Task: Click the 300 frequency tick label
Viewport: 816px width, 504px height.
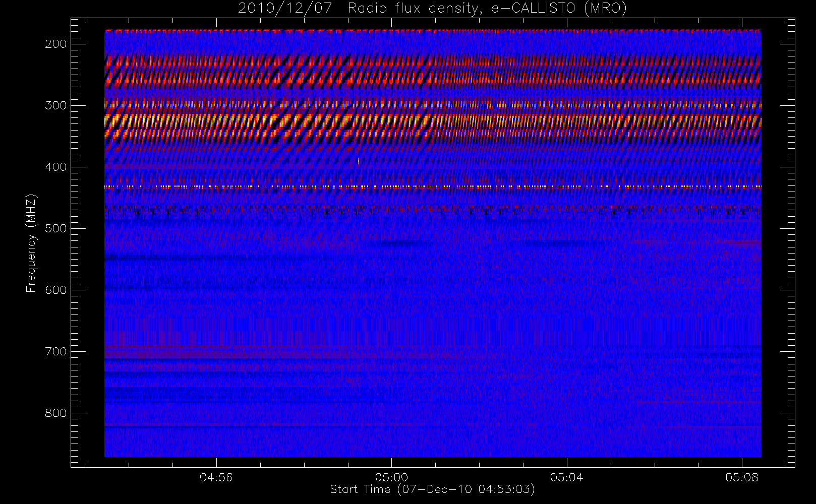Action: pyautogui.click(x=56, y=105)
